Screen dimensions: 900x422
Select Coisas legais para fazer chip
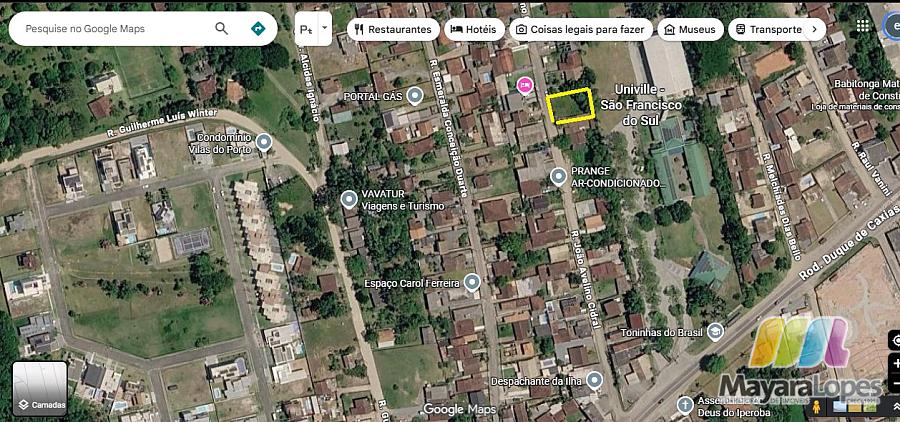[581, 29]
